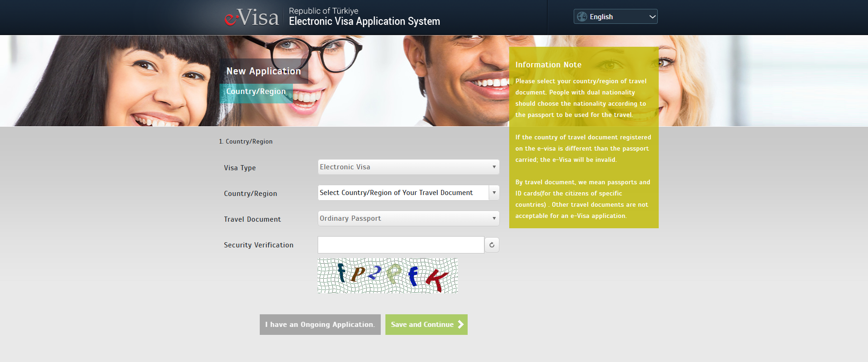Click the '1. Country/Region' step label
868x362 pixels.
click(246, 142)
